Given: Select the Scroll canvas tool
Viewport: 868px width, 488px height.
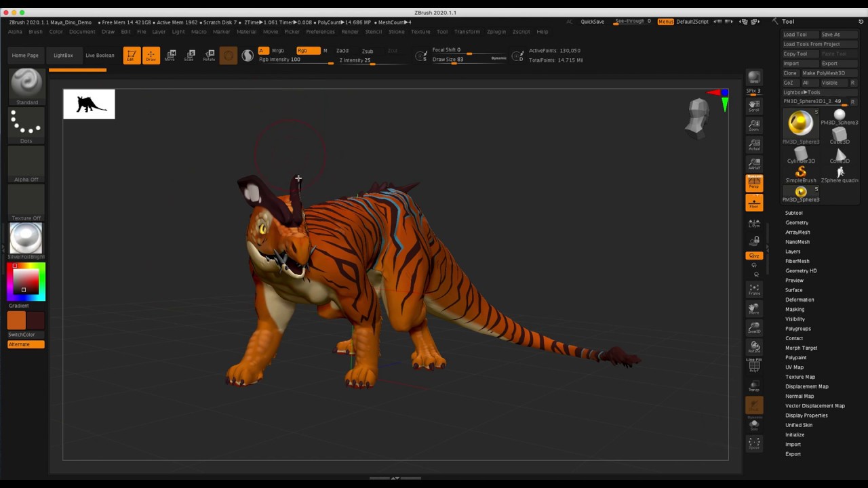Looking at the screenshot, I should coord(754,105).
